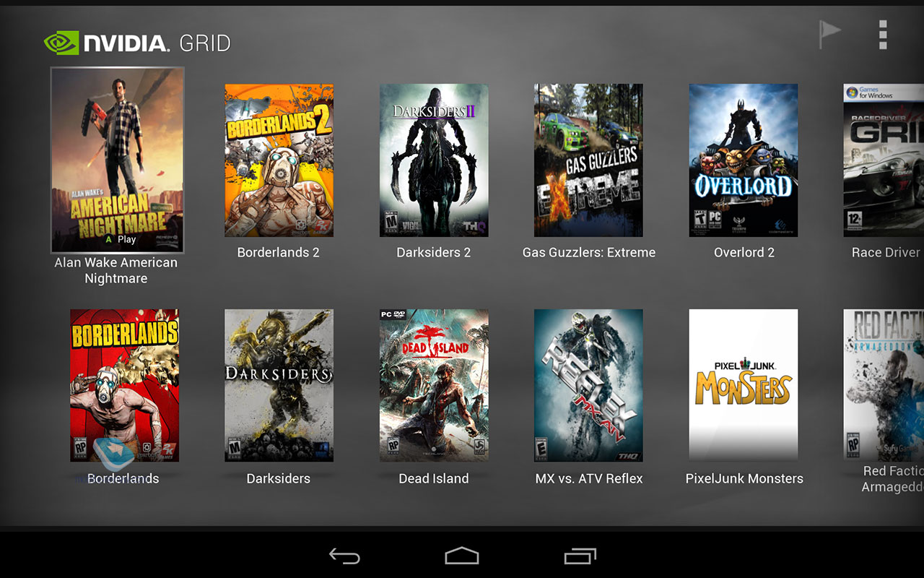The width and height of the screenshot is (924, 578).
Task: Open the Overlord cover art
Action: [x=744, y=160]
